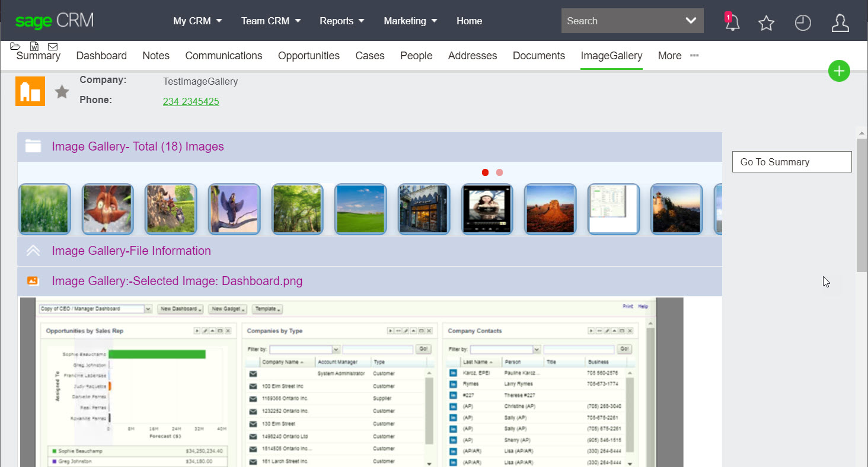
Task: Toggle the gray favorite star beside Company
Action: 62,92
